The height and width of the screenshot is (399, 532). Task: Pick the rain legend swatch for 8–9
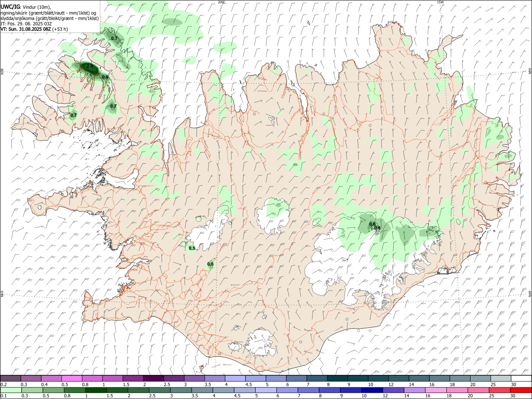329,390
